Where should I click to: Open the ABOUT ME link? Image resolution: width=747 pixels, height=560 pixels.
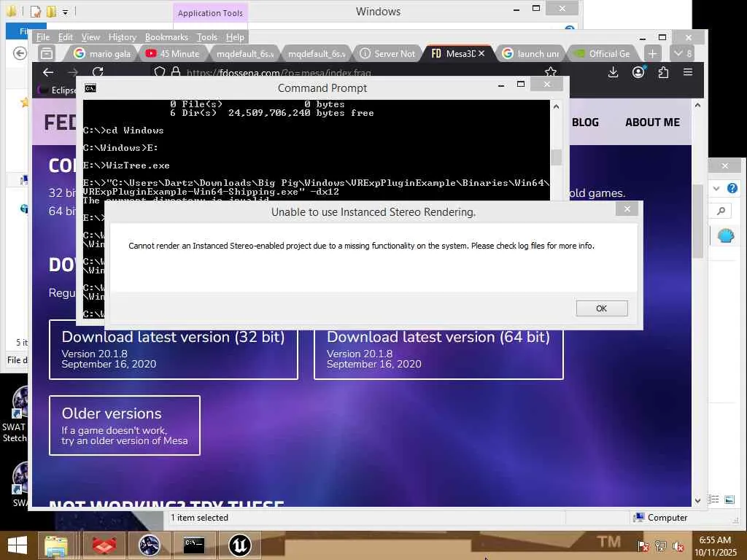coord(652,122)
